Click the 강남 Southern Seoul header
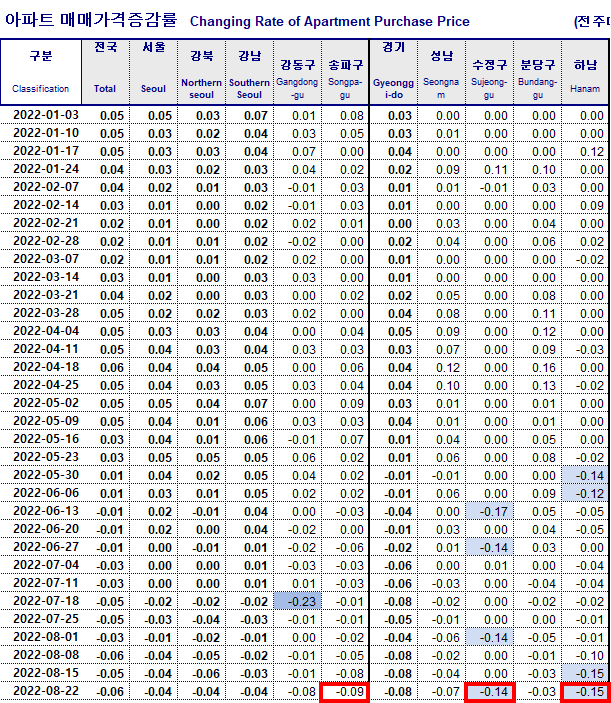 tap(250, 72)
